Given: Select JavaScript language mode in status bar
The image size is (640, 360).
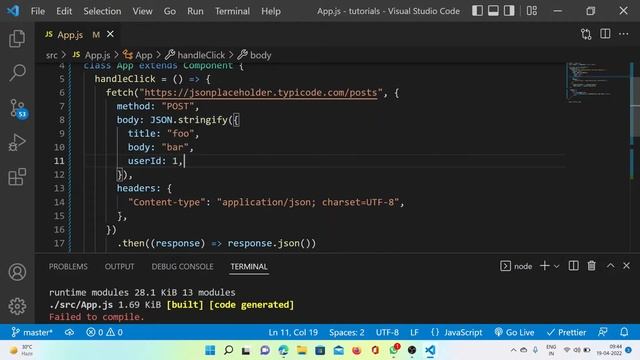Looking at the screenshot, I should click(457, 332).
